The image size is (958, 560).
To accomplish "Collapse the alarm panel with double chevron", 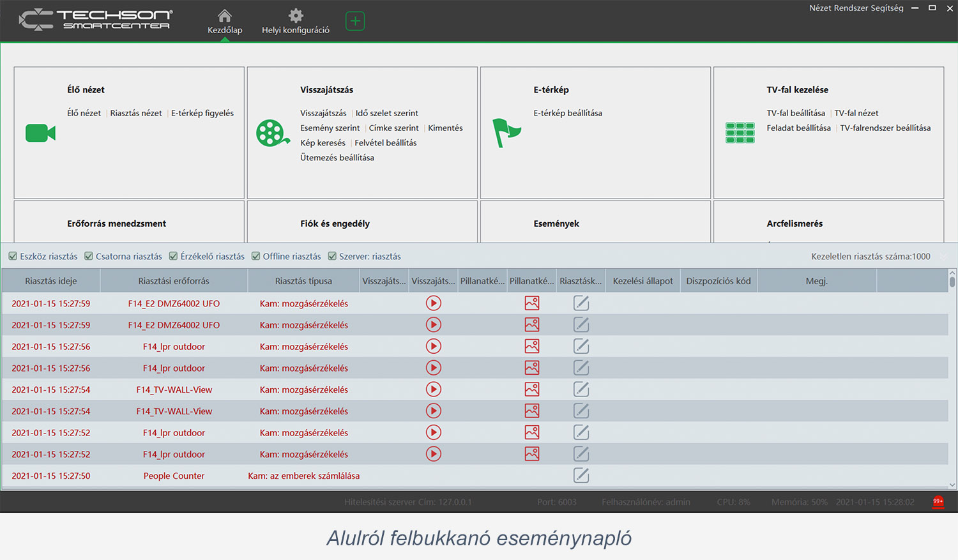I will [x=943, y=257].
